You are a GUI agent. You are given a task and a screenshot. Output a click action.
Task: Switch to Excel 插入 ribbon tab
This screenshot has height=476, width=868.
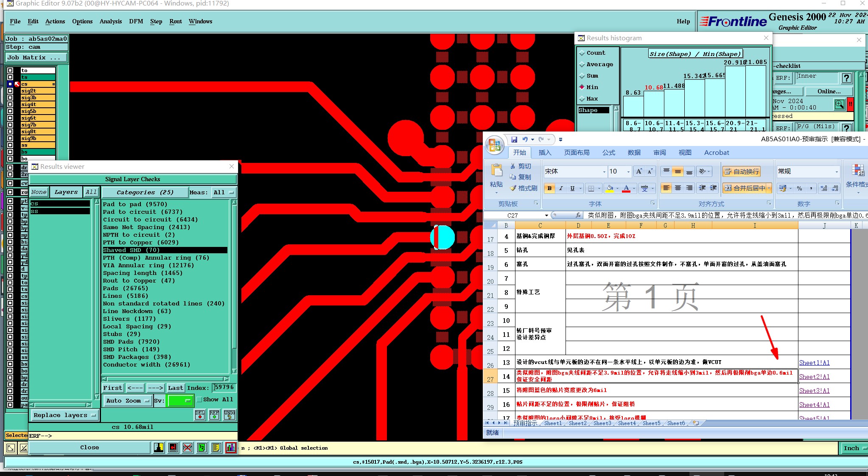pos(545,153)
